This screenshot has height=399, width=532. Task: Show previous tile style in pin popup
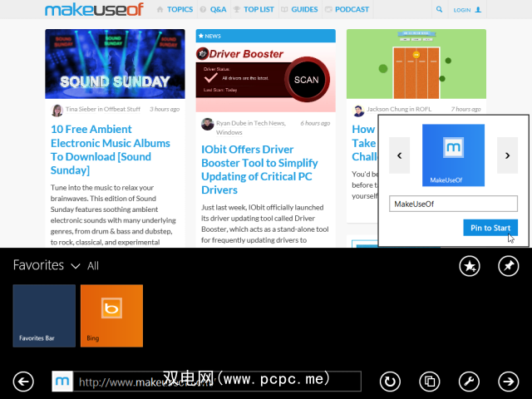[399, 155]
